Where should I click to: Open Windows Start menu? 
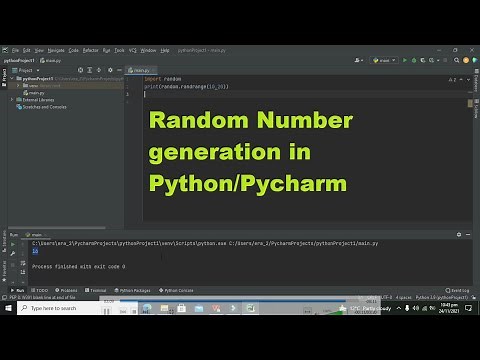8,308
